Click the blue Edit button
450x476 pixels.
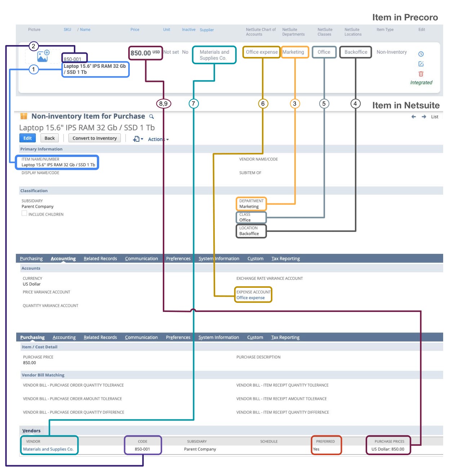[27, 138]
